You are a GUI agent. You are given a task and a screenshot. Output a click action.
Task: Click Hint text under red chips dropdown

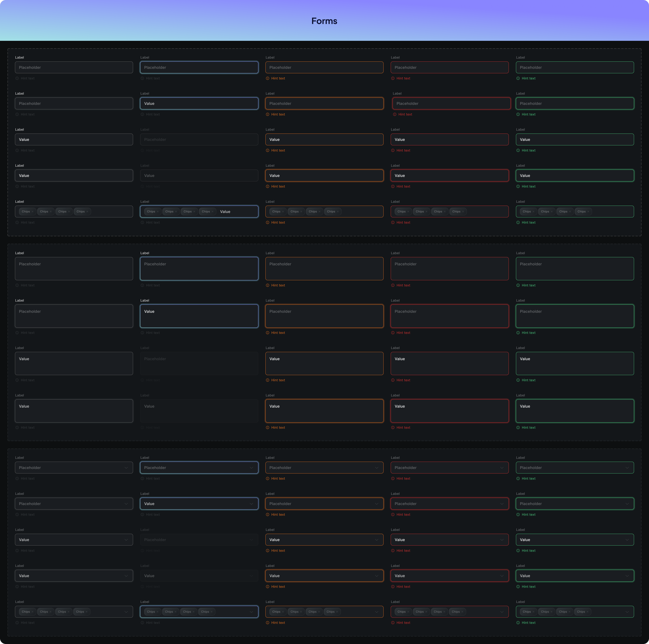click(x=403, y=622)
